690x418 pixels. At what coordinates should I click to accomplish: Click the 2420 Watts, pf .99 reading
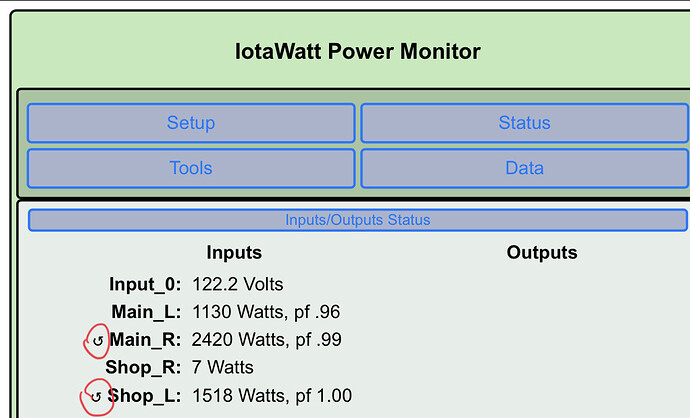point(266,340)
